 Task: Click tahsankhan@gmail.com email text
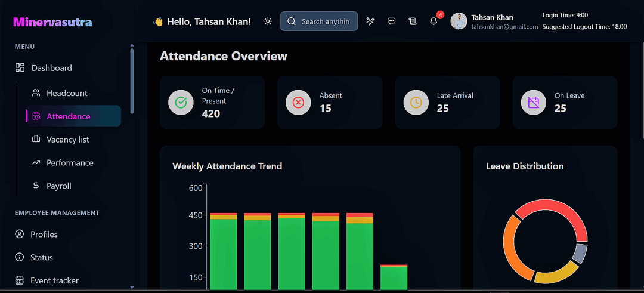[504, 27]
